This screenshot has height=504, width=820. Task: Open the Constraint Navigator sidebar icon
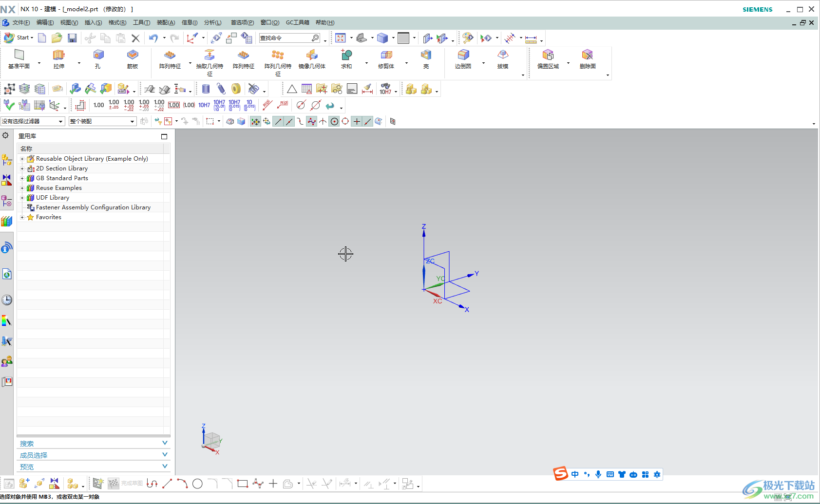tap(6, 180)
